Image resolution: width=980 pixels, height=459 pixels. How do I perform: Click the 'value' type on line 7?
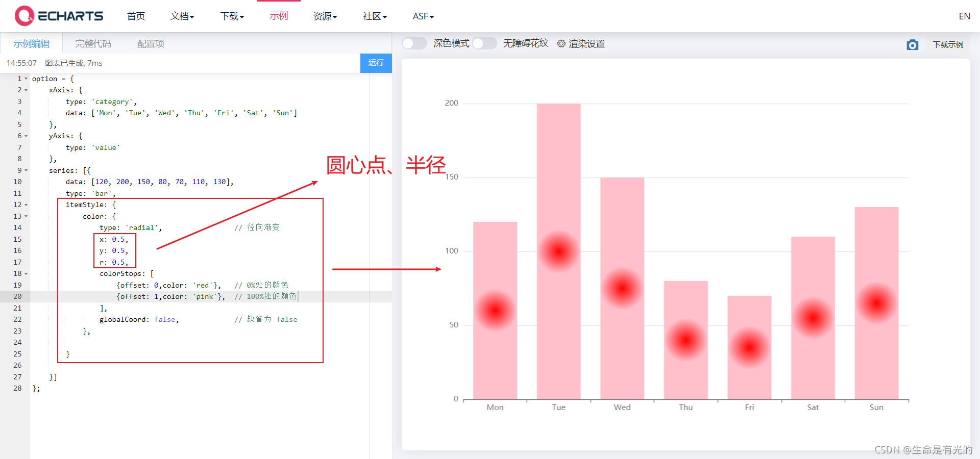(106, 148)
